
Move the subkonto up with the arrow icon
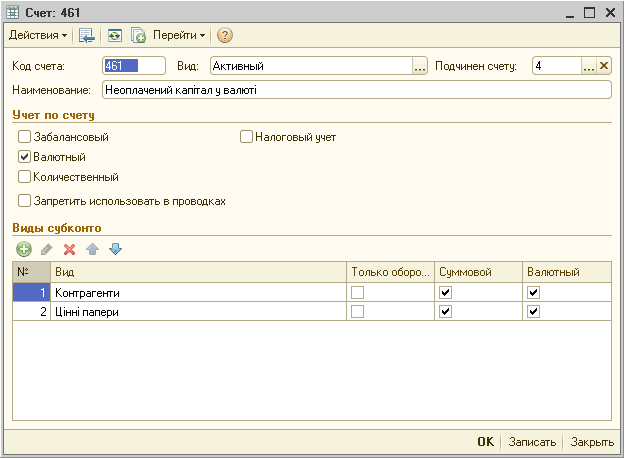point(92,249)
